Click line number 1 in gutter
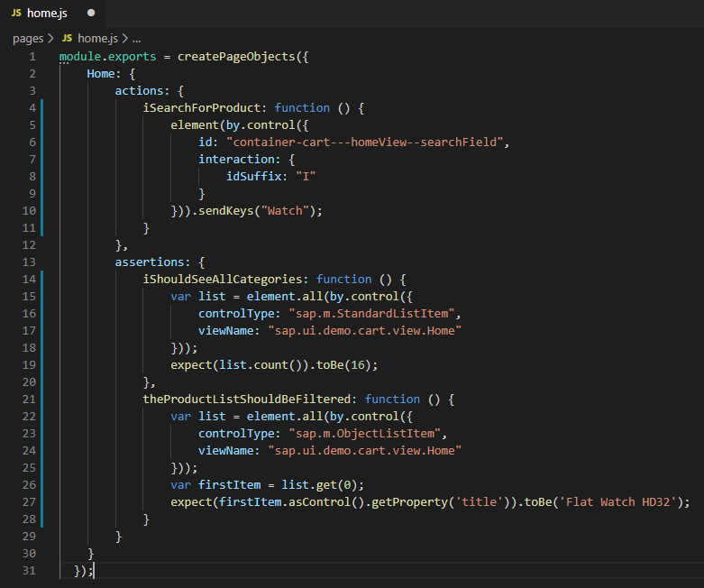The width and height of the screenshot is (704, 588). [32, 57]
